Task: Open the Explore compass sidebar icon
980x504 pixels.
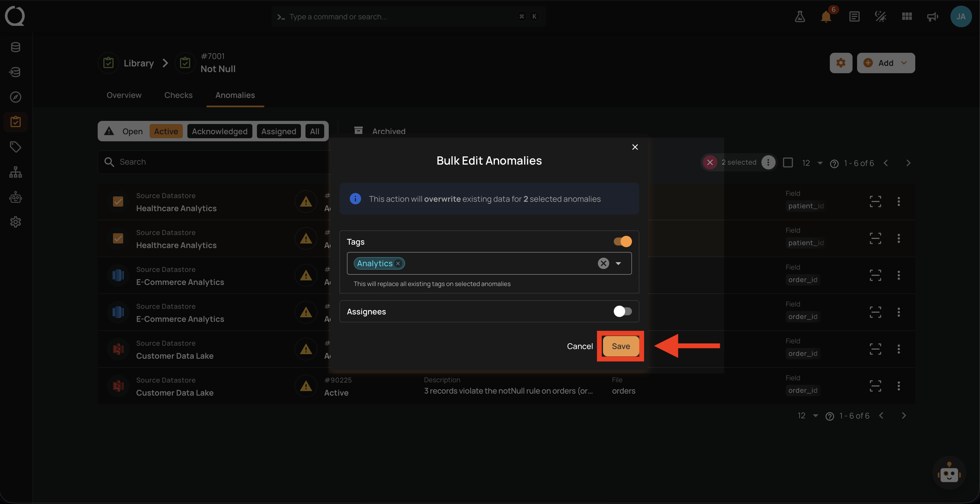Action: [x=16, y=97]
